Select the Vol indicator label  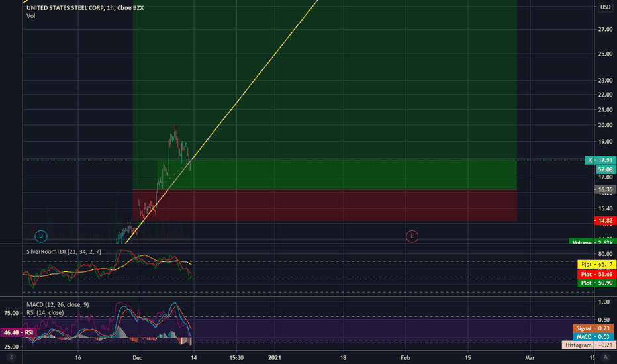(x=30, y=16)
